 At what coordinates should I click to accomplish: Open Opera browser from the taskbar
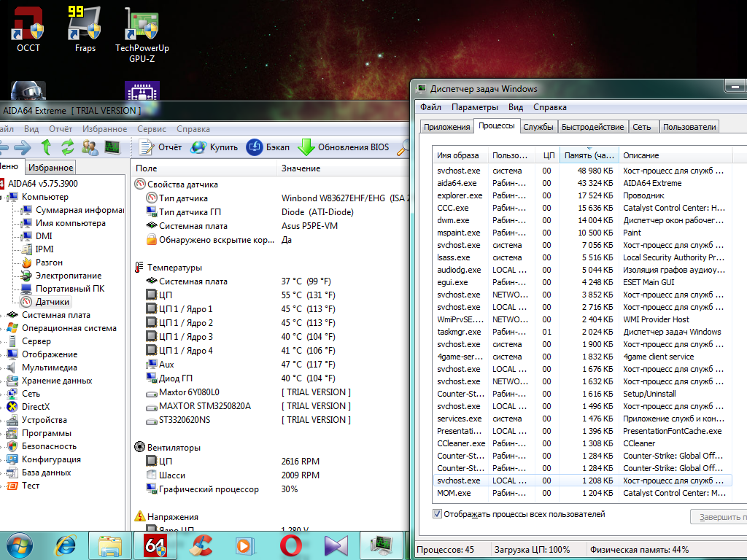pos(290,545)
